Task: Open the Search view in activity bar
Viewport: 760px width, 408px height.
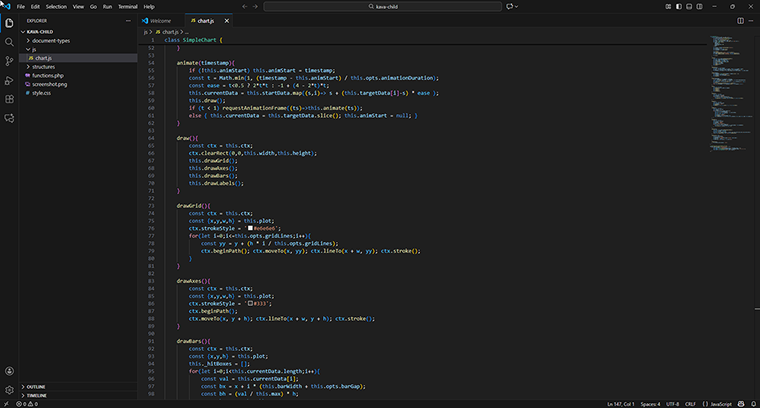Action: point(9,42)
